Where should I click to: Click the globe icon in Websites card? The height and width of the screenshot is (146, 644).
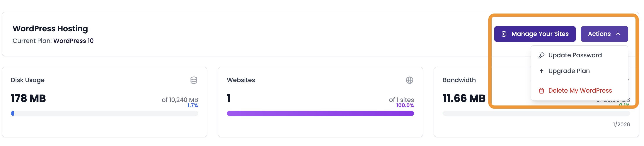point(409,80)
